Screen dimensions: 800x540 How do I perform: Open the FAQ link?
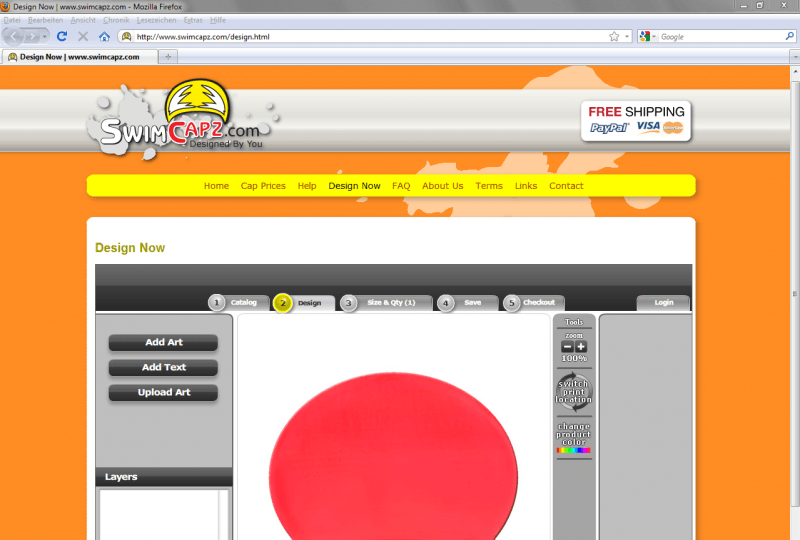coord(401,186)
